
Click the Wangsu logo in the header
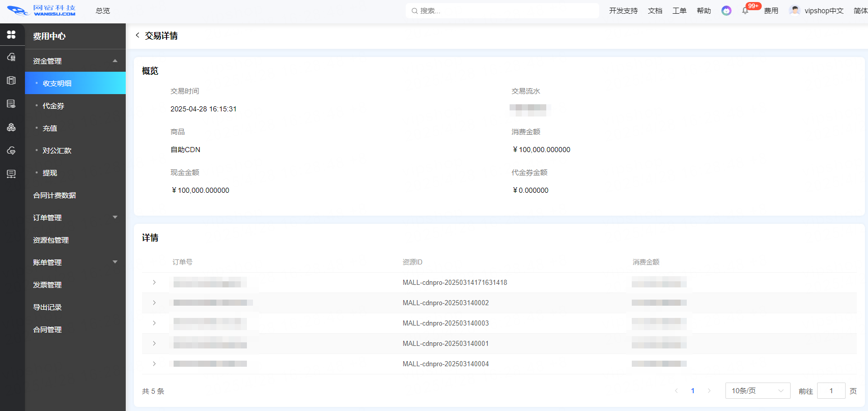point(41,11)
